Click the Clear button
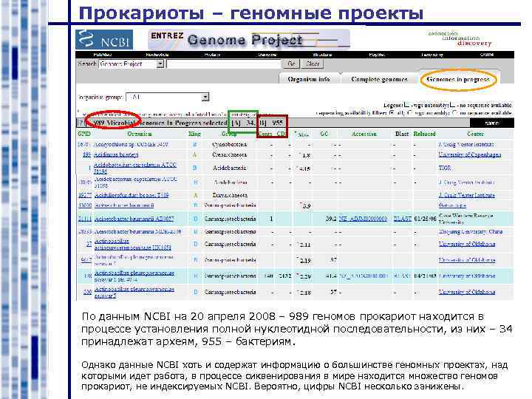This screenshot has width=532, height=399. 313,64
